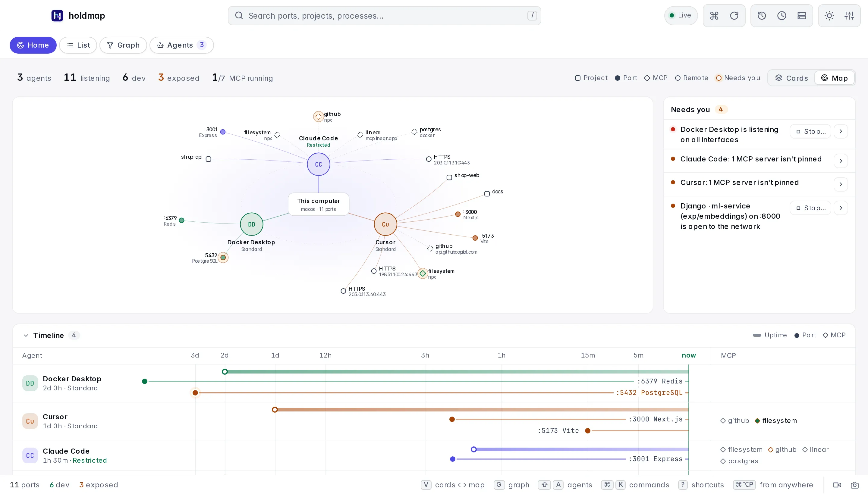Click the :5173 Vite timeline start marker
The height and width of the screenshot is (494, 868).
click(x=588, y=431)
